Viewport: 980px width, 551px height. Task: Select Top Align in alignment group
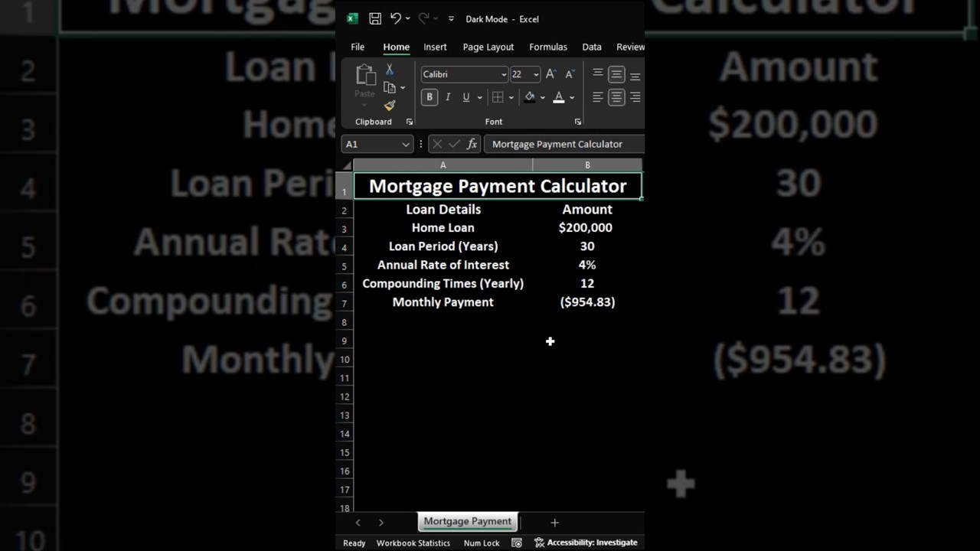tap(598, 74)
